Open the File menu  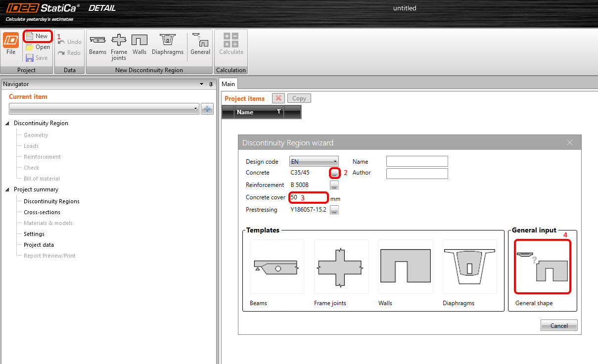tap(10, 45)
